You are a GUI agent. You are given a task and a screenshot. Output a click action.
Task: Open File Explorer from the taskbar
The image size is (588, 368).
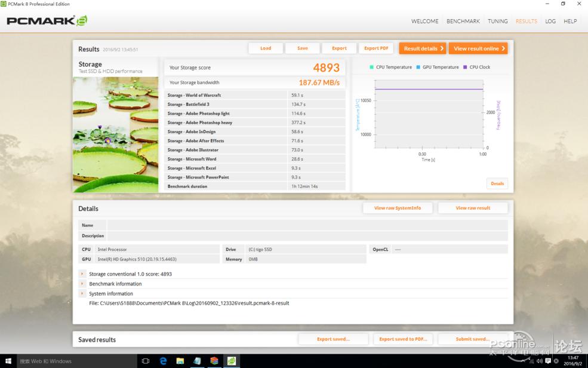[x=180, y=361]
